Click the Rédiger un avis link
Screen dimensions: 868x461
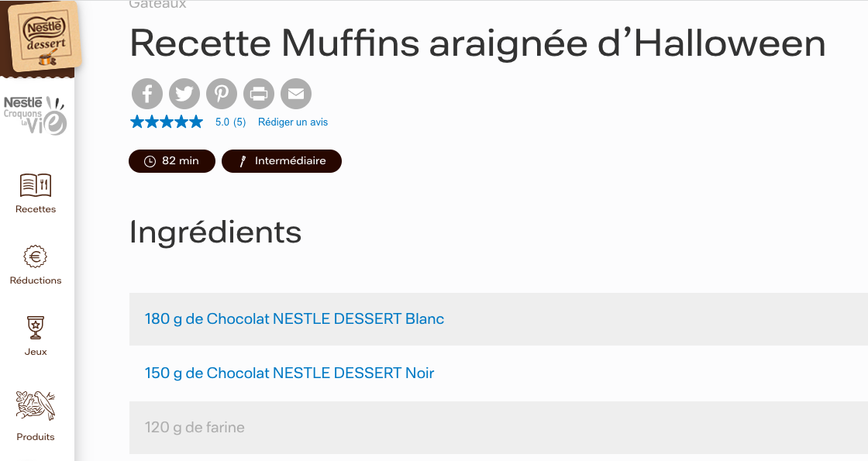click(293, 122)
